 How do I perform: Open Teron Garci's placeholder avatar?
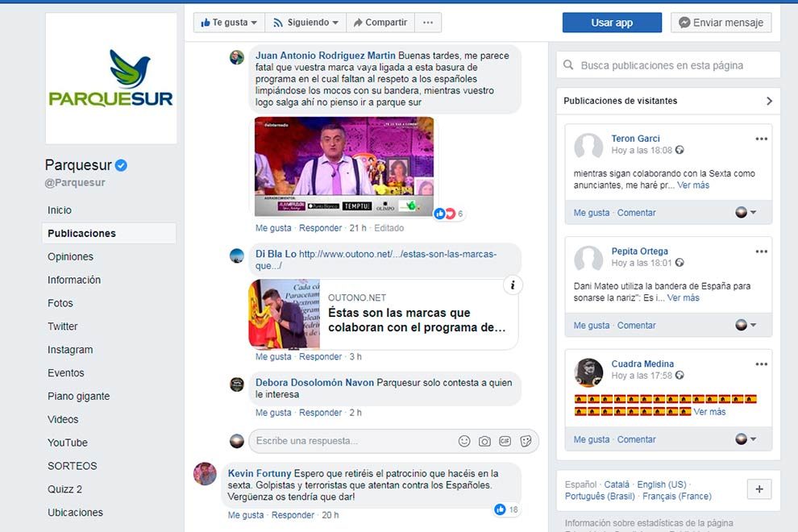pos(588,148)
